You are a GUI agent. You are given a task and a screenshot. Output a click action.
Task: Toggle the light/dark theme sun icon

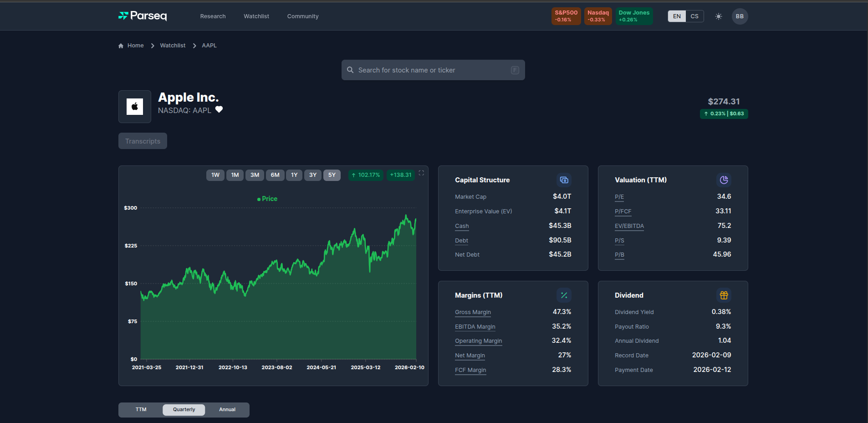718,16
